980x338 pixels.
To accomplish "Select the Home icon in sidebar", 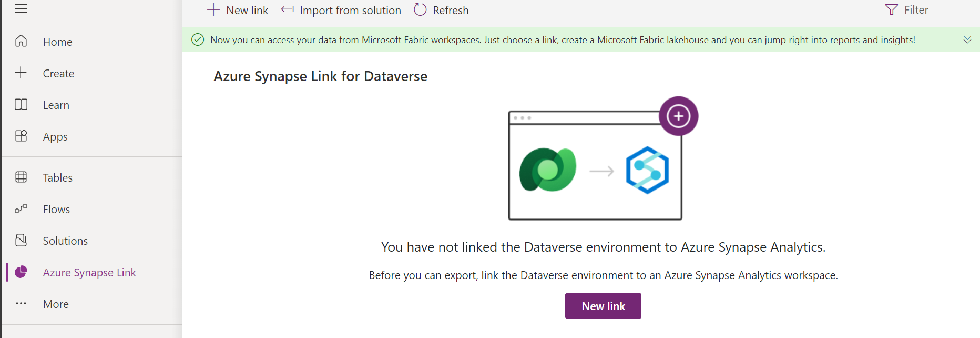I will 21,41.
